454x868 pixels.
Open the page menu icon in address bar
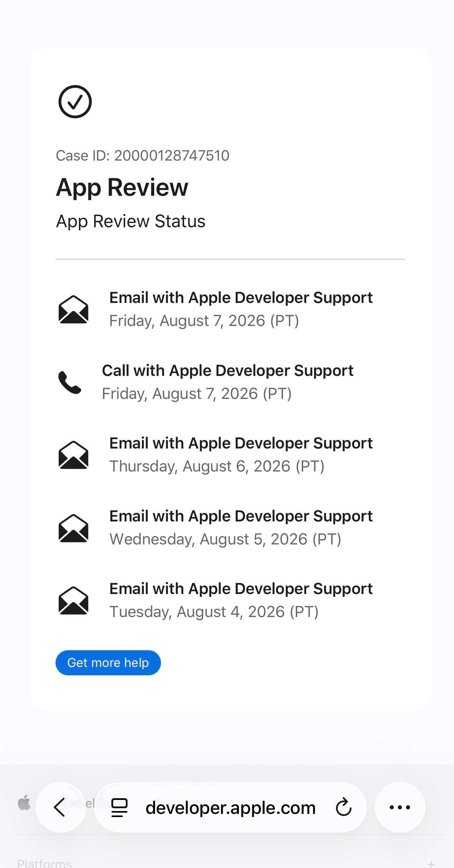119,808
